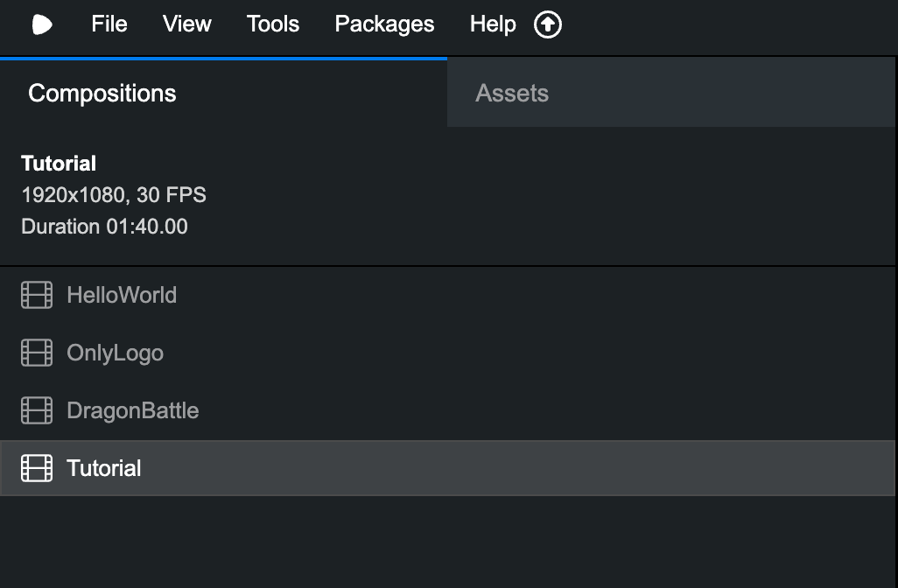This screenshot has height=588, width=898.
Task: Click the 1920x1080, 30 FPS resolution text
Action: tap(114, 195)
